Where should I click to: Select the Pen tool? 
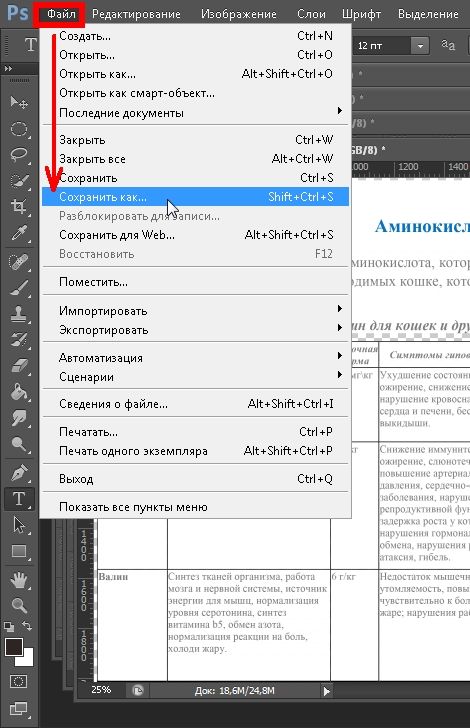(x=19, y=473)
